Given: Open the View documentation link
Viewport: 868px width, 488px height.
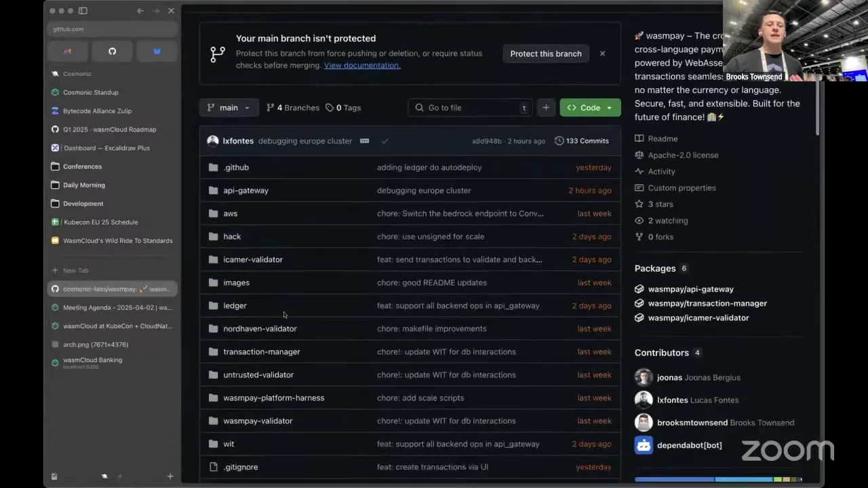Looking at the screenshot, I should click(362, 65).
